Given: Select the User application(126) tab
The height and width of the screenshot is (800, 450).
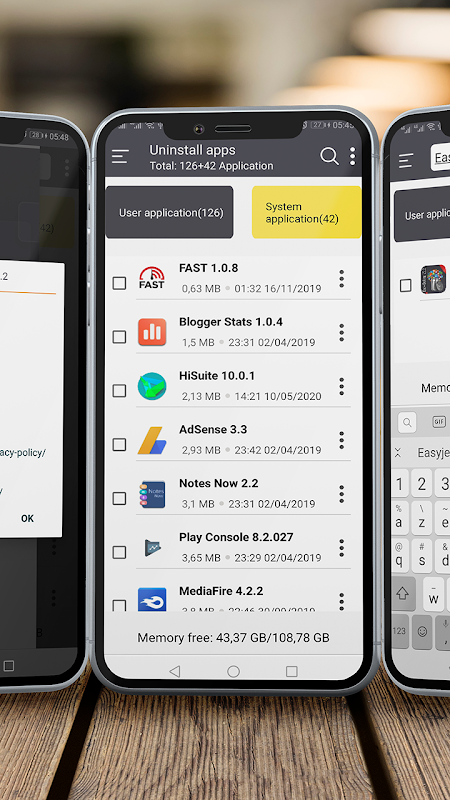Looking at the screenshot, I should [169, 212].
